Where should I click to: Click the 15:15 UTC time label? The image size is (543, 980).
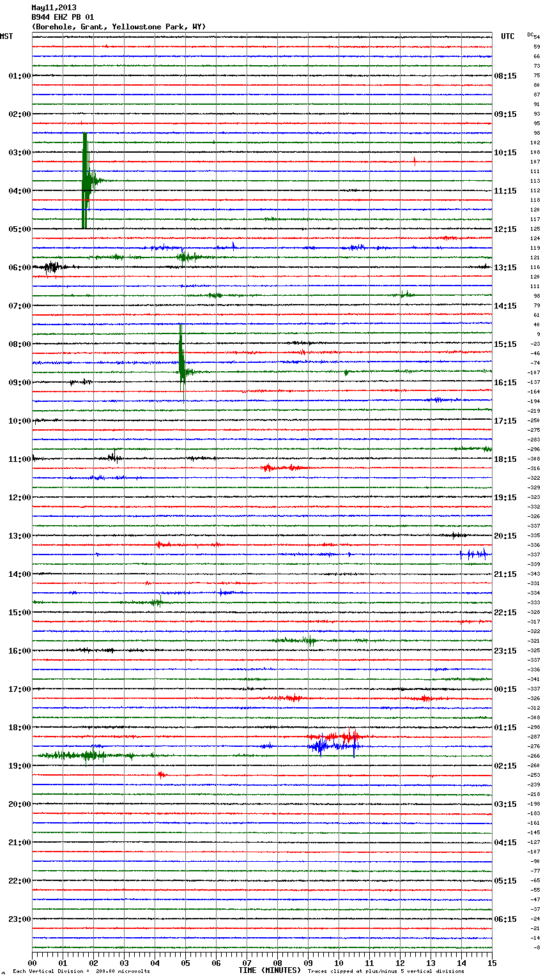505,344
